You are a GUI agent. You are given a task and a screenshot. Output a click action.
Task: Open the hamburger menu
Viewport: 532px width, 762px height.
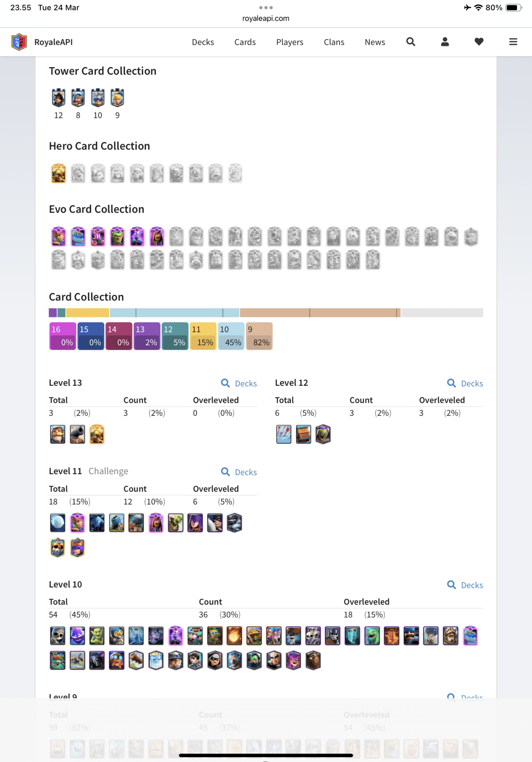(513, 42)
